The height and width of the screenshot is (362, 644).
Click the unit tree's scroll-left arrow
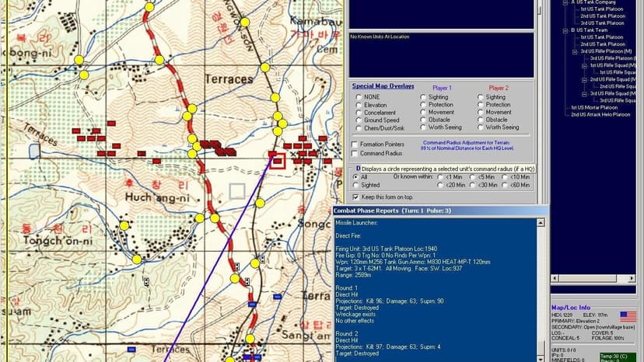pyautogui.click(x=555, y=278)
